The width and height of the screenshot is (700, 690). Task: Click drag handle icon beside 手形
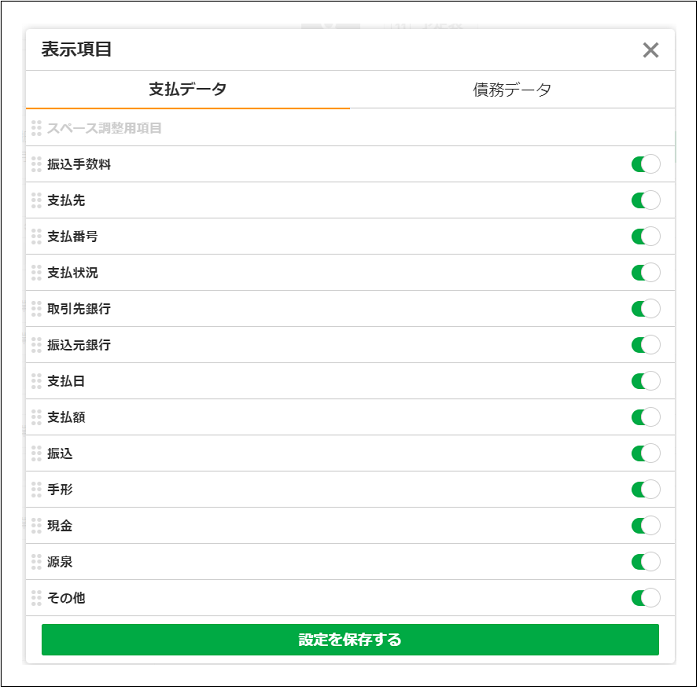36,489
